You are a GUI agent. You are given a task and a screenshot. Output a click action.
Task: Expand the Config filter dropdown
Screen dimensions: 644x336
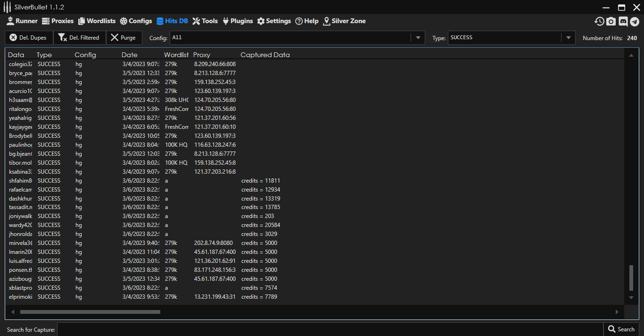(418, 38)
